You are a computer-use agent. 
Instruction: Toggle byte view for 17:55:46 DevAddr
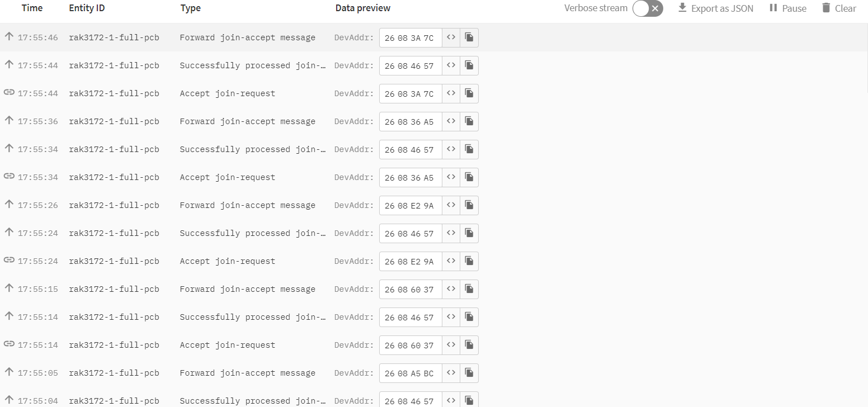click(x=451, y=37)
